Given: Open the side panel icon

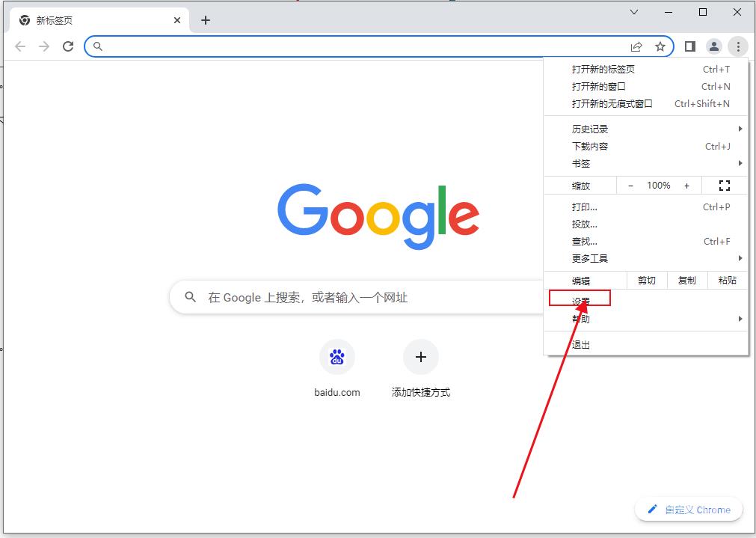Looking at the screenshot, I should [x=689, y=46].
